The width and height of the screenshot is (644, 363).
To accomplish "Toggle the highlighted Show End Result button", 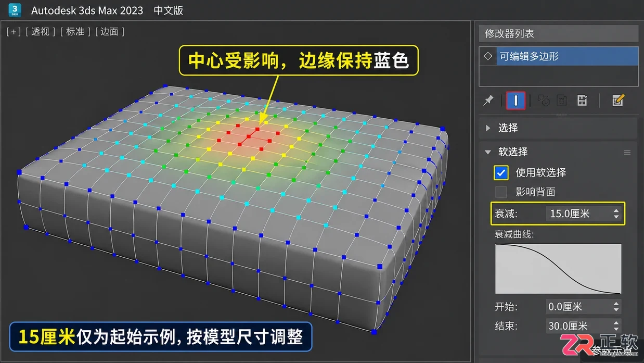I will (516, 101).
